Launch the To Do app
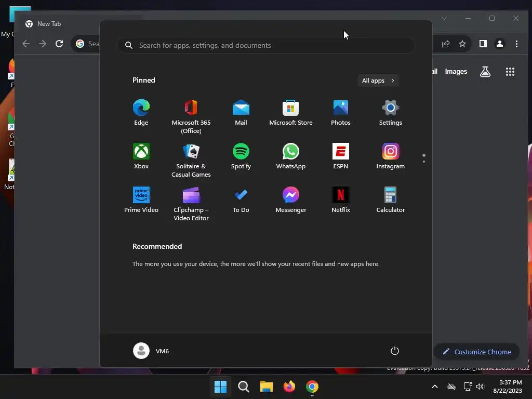532x399 pixels. [x=241, y=200]
